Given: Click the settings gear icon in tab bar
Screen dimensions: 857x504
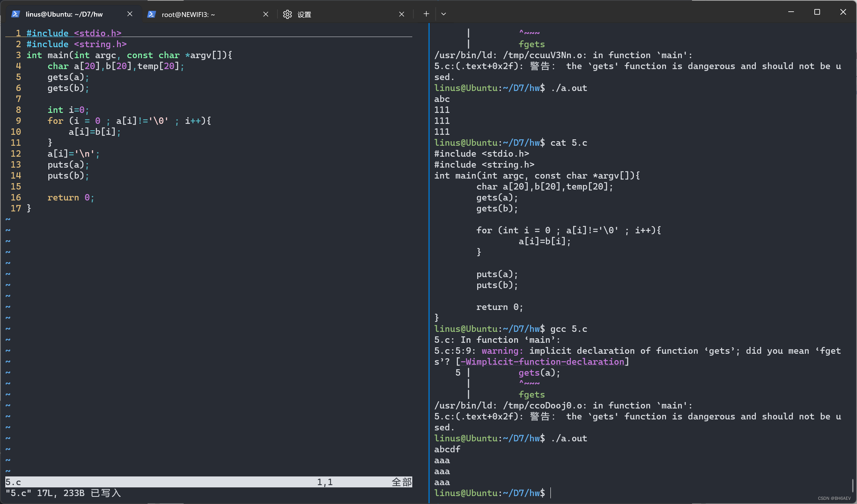Looking at the screenshot, I should tap(287, 14).
